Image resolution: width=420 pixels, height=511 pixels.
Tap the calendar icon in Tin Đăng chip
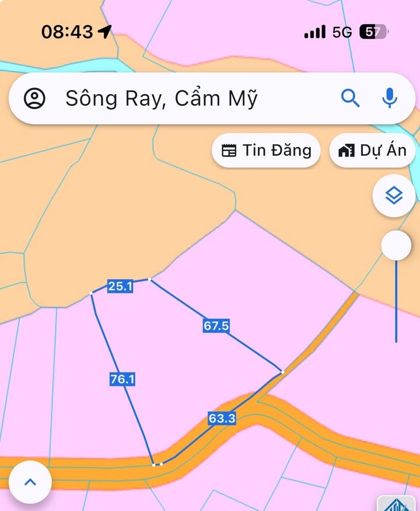pyautogui.click(x=229, y=151)
